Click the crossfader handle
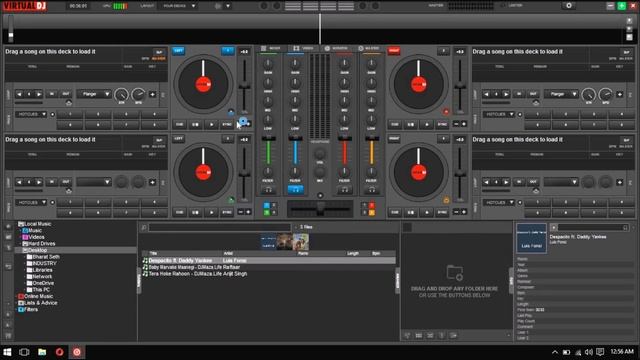This screenshot has width=640, height=360. (x=320, y=209)
